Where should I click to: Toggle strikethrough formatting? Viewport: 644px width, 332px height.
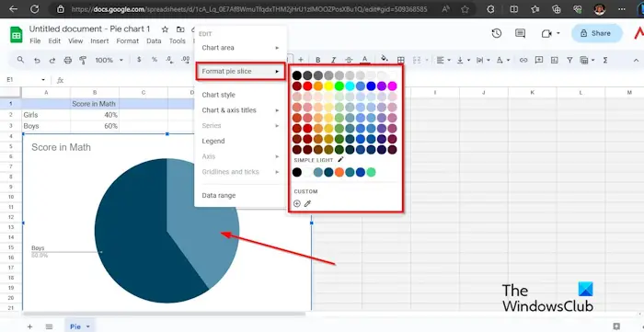click(x=349, y=61)
